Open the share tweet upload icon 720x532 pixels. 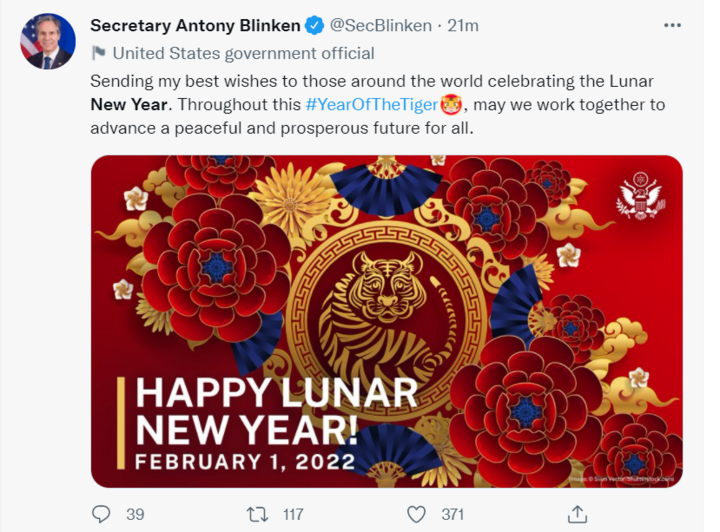[x=577, y=514]
